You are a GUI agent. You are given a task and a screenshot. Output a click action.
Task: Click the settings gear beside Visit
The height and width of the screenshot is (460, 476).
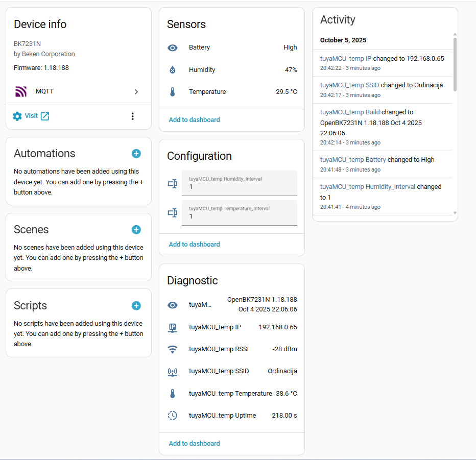[x=17, y=116]
